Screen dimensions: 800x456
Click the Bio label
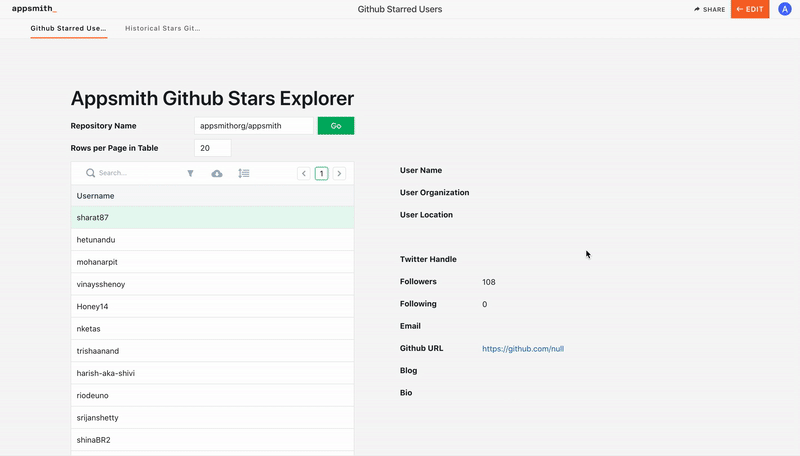406,393
